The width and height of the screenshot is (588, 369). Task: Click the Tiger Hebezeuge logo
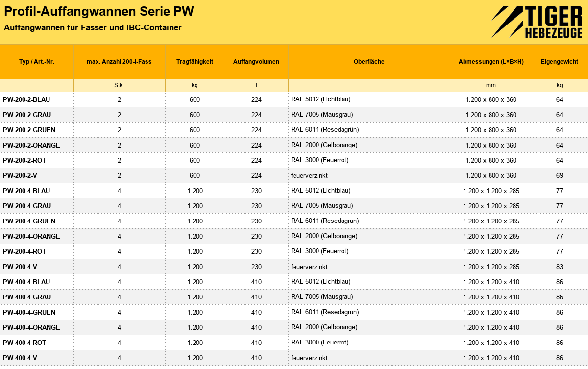537,22
